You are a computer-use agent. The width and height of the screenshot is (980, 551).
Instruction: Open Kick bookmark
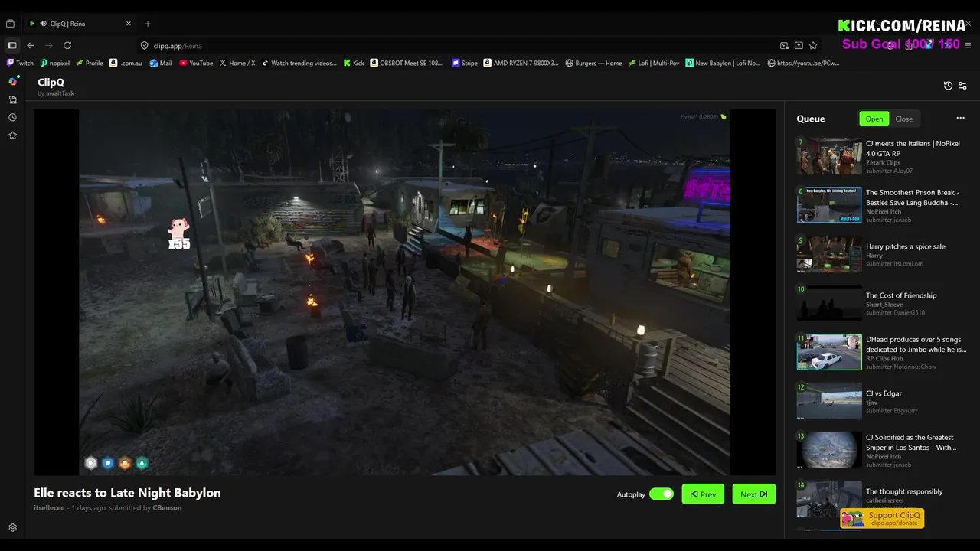click(354, 63)
